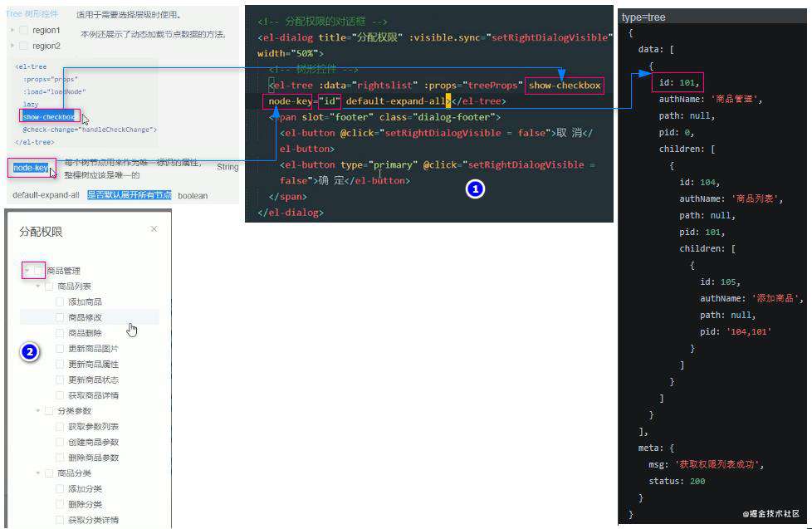Check the 更新商品状态 checkbox
Viewport: 812px width, 529px height.
[x=60, y=380]
